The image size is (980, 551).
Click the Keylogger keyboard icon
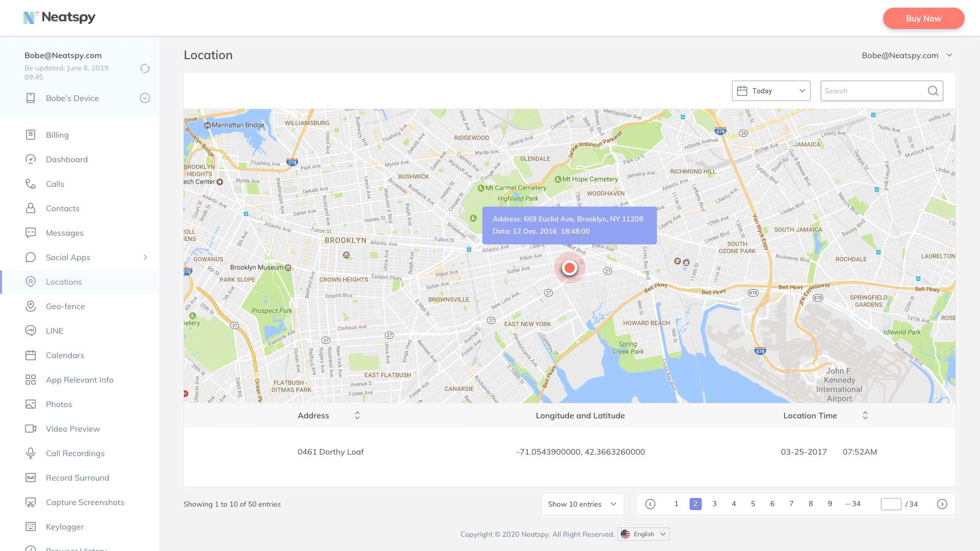tap(31, 527)
